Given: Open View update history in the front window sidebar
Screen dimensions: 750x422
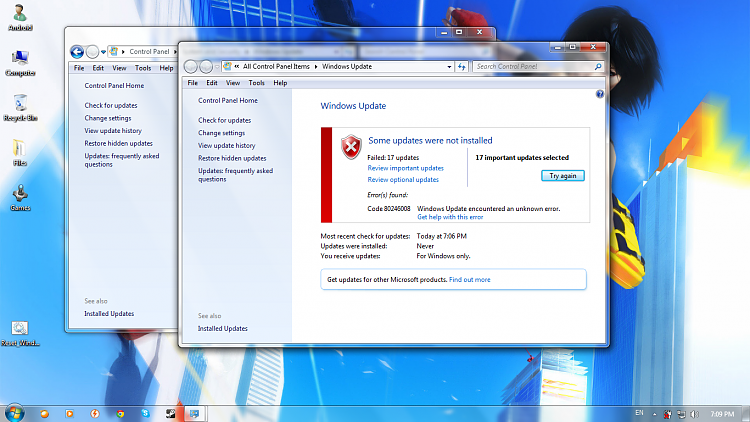Looking at the screenshot, I should tap(227, 145).
